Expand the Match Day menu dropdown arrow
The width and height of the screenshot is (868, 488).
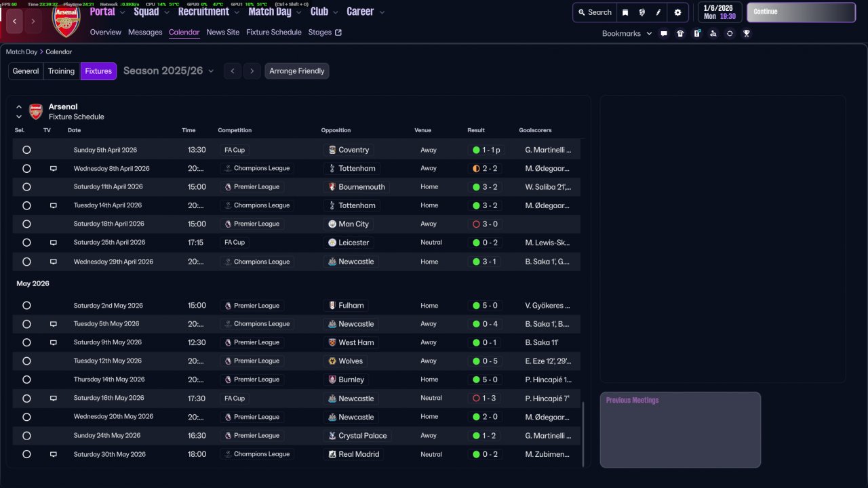(x=298, y=12)
